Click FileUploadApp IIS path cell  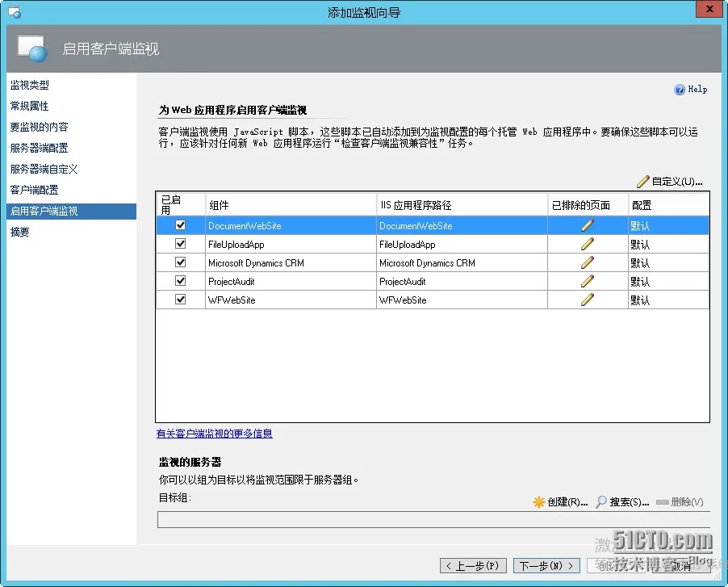point(462,245)
